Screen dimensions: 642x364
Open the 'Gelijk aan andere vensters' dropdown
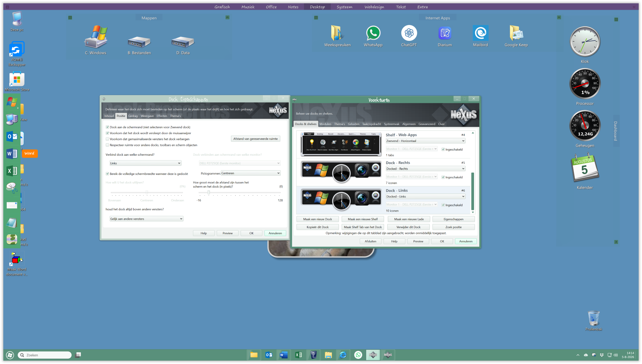tap(146, 219)
